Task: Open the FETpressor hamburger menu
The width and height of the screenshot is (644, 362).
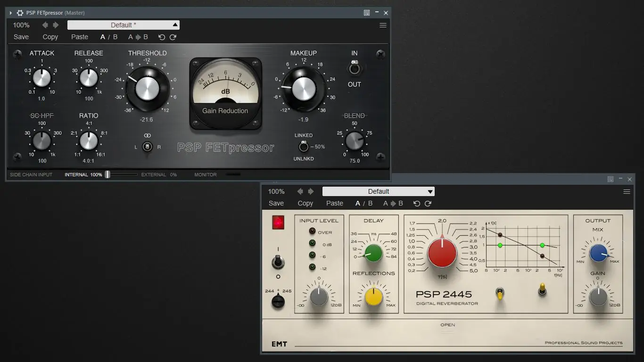Action: tap(383, 25)
